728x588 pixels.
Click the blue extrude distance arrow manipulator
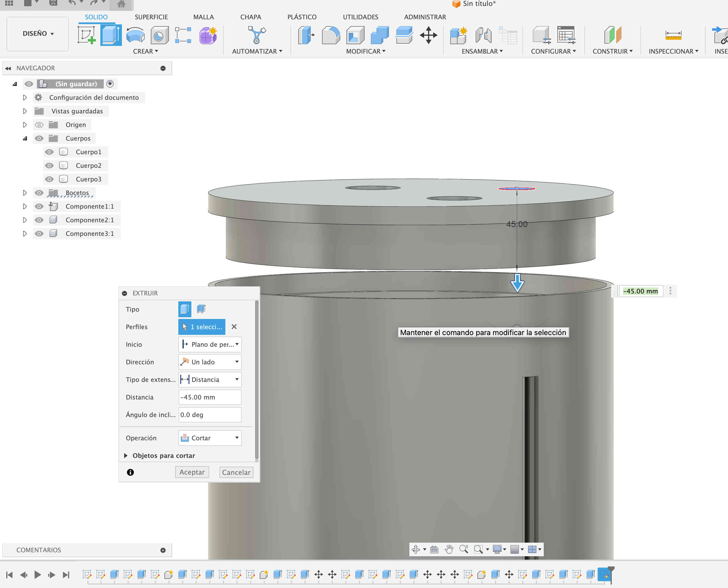(x=517, y=283)
